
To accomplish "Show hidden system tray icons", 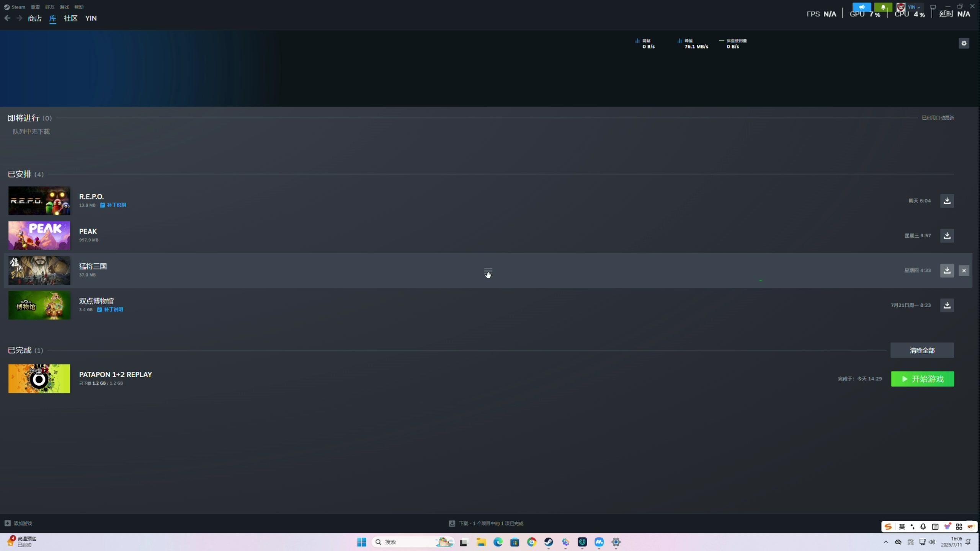I will coord(886,542).
